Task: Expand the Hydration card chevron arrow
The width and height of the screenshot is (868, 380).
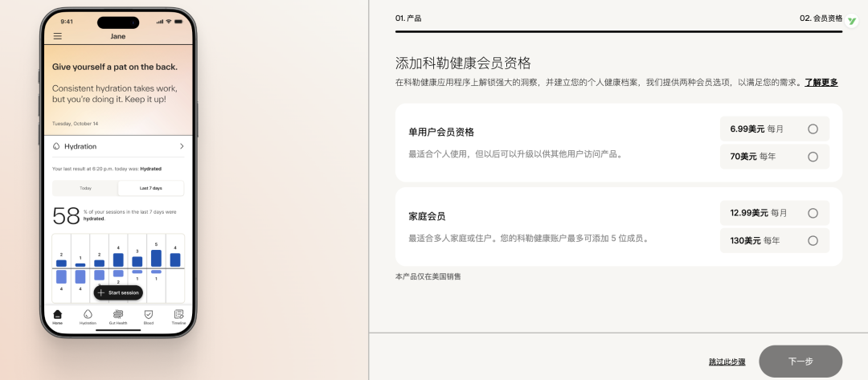Action: coord(182,147)
